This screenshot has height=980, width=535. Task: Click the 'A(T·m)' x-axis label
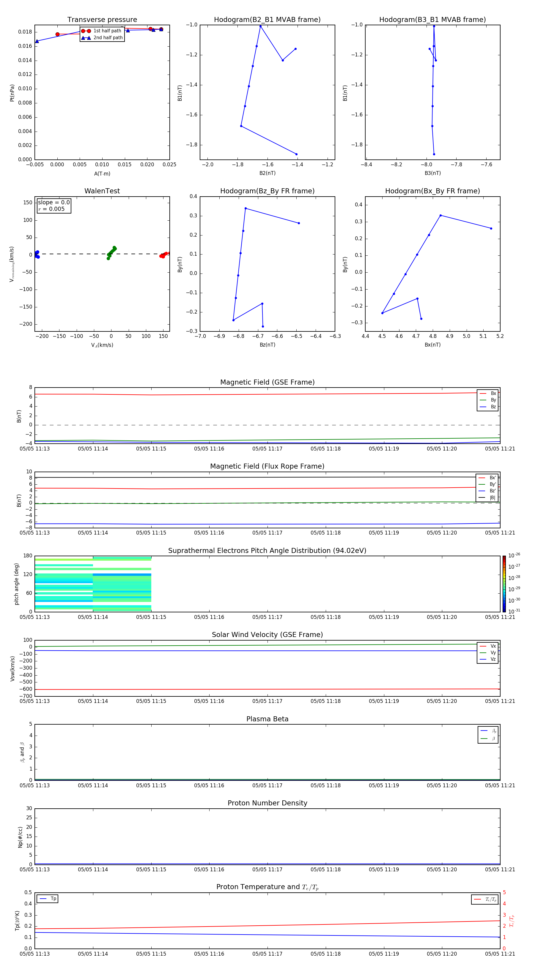tap(102, 173)
